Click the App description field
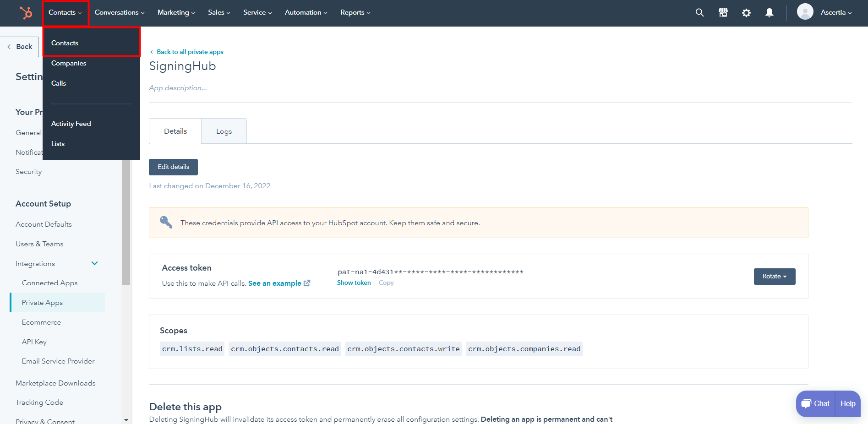868x424 pixels. coord(178,88)
